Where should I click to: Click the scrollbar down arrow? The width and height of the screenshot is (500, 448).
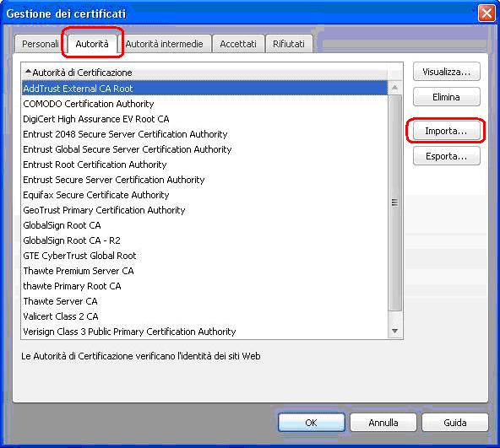(394, 331)
